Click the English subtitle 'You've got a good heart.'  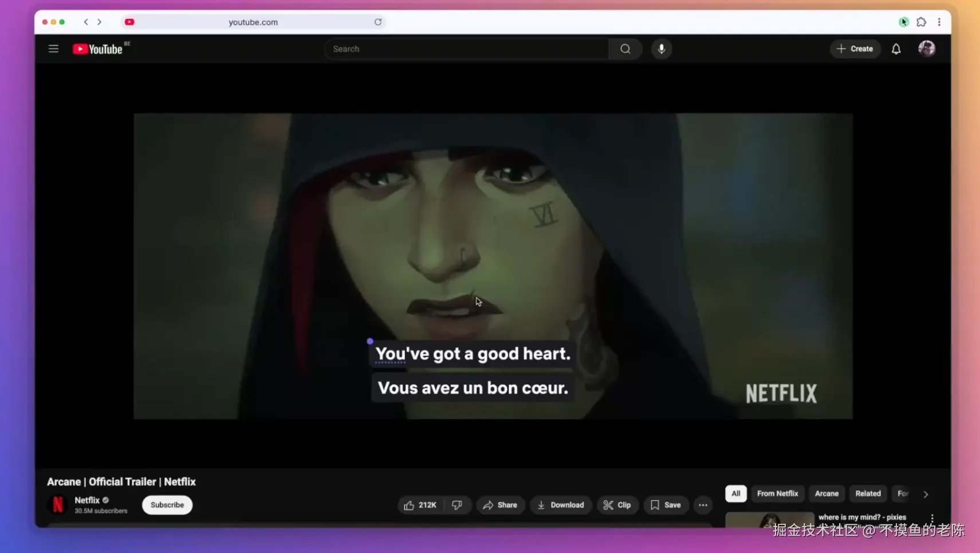(473, 354)
